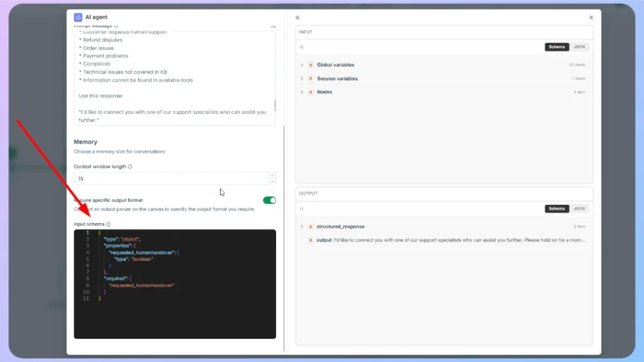Increase context window length with up stepper

272,176
